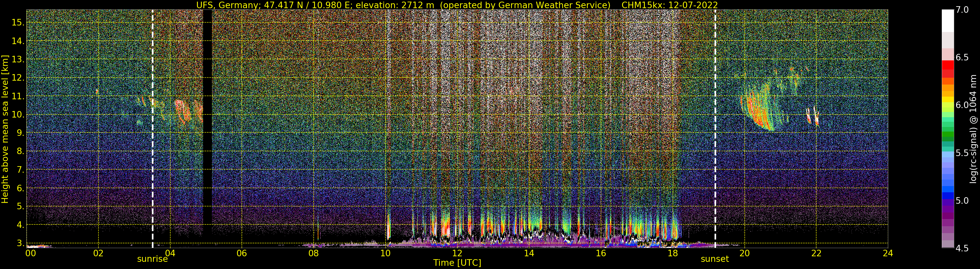The image size is (980, 269).
Task: Click the 'sunset' label below axis
Action: pos(715,259)
